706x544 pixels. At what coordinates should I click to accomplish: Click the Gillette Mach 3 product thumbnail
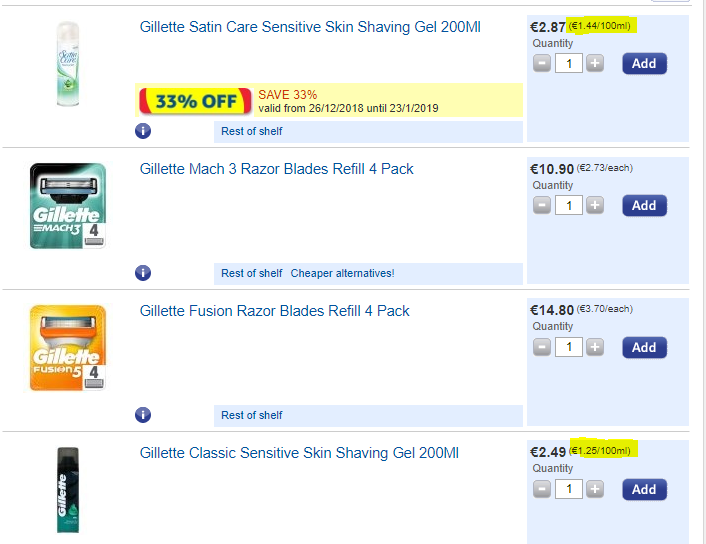coord(68,206)
